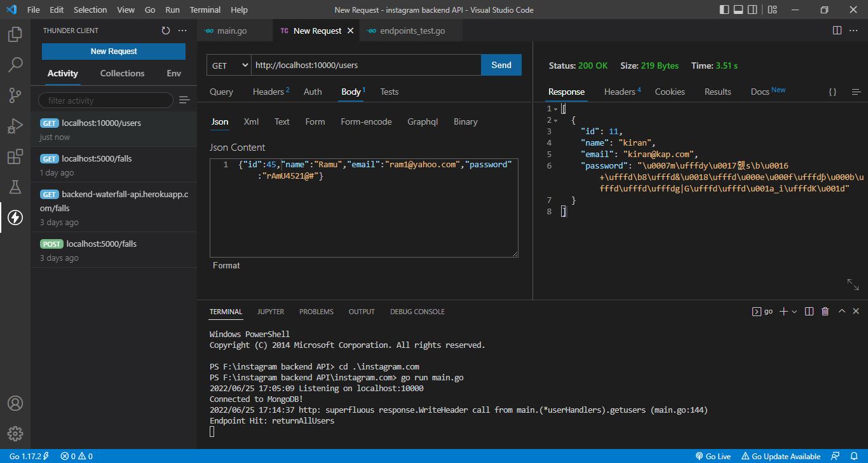The image size is (868, 463).
Task: Kill the terminal with trash icon
Action: coord(825,312)
